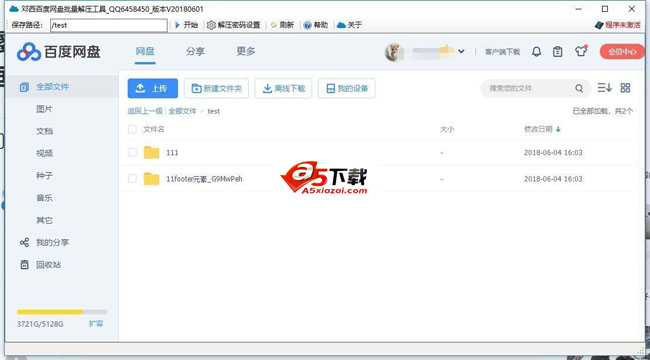
Task: Click the 百度网盘 logo
Action: click(x=59, y=52)
